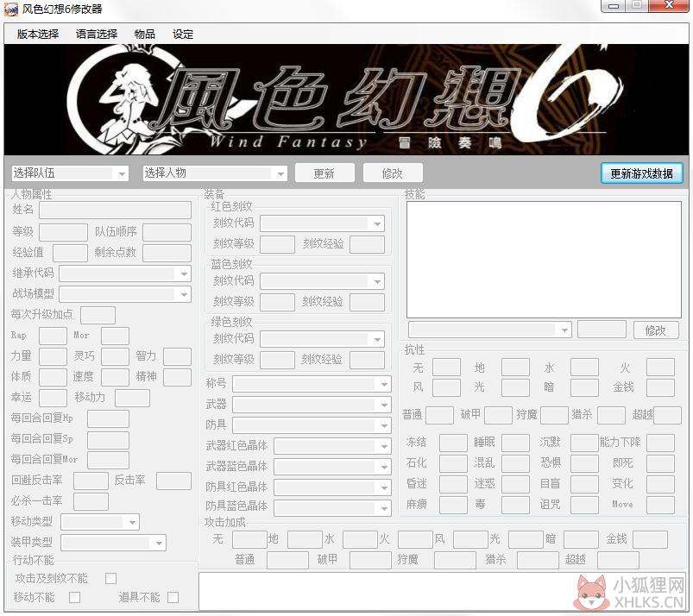Screen dimensions: 693x616
Task: Click the 攻击加成 超越 input field
Action: [x=618, y=560]
